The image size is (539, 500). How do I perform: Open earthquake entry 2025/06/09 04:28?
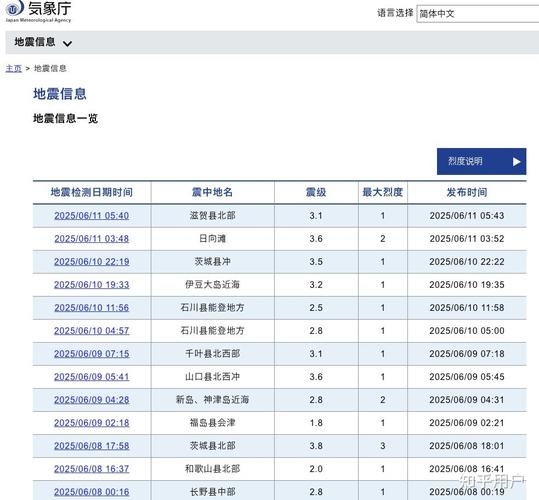[x=91, y=400]
